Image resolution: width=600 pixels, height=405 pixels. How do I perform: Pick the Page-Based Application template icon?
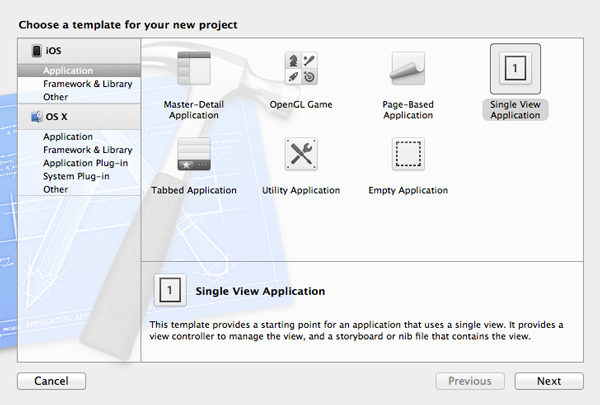click(x=408, y=69)
